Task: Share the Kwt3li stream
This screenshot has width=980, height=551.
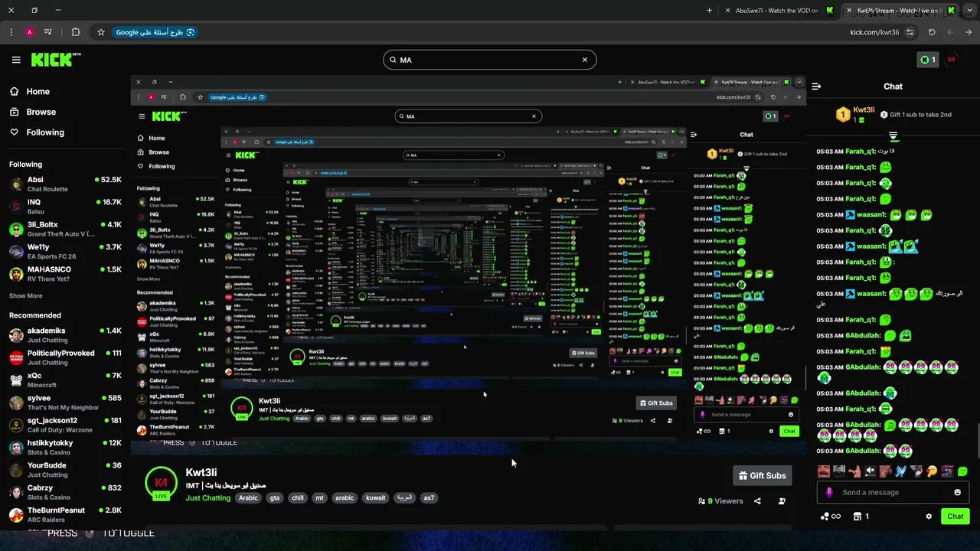Action: pos(757,501)
